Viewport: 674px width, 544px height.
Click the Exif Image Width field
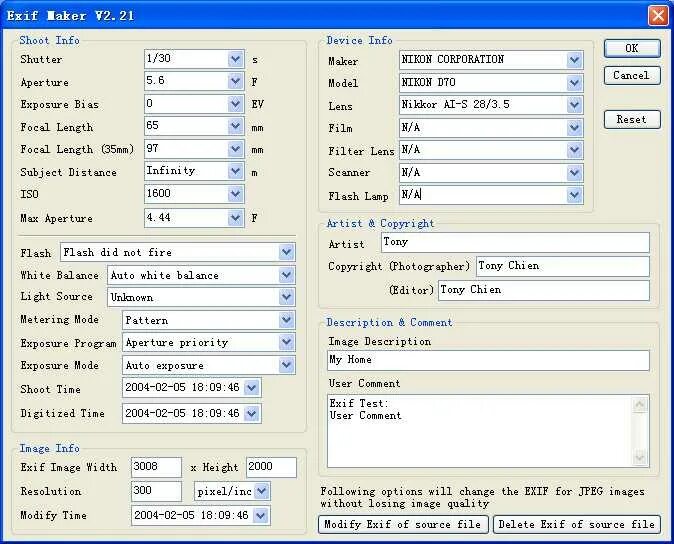pos(156,467)
